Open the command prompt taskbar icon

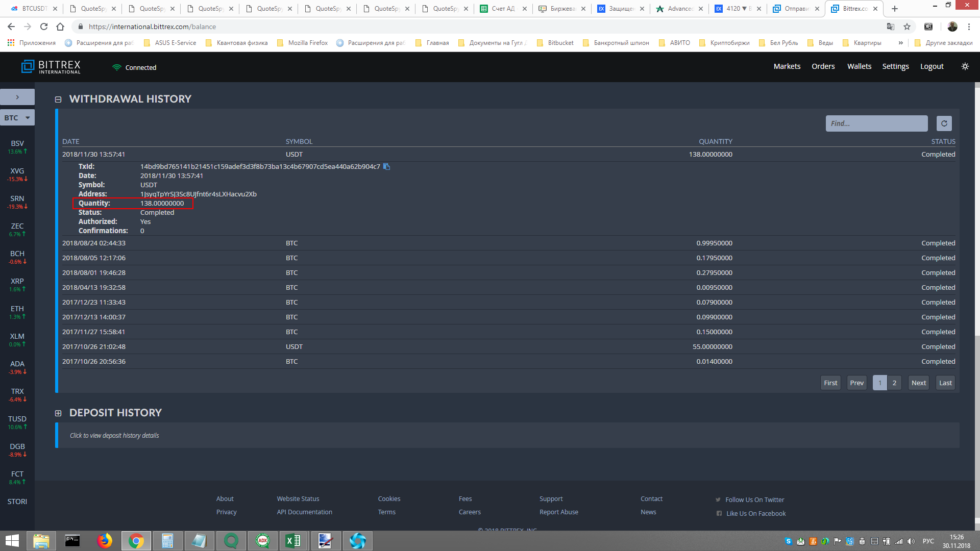pyautogui.click(x=72, y=541)
